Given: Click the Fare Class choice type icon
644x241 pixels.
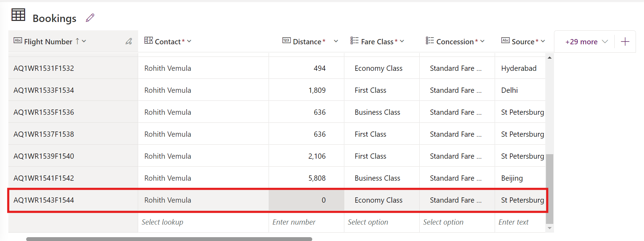Looking at the screenshot, I should (x=354, y=41).
